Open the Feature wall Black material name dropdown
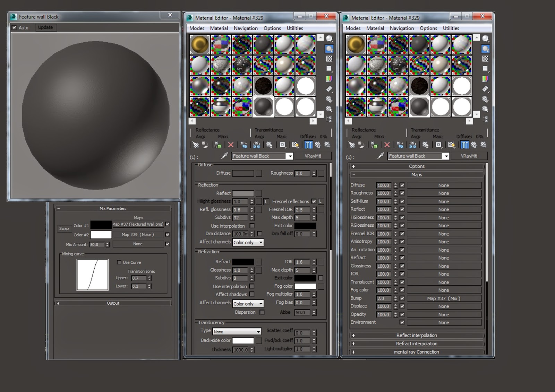 pos(291,156)
